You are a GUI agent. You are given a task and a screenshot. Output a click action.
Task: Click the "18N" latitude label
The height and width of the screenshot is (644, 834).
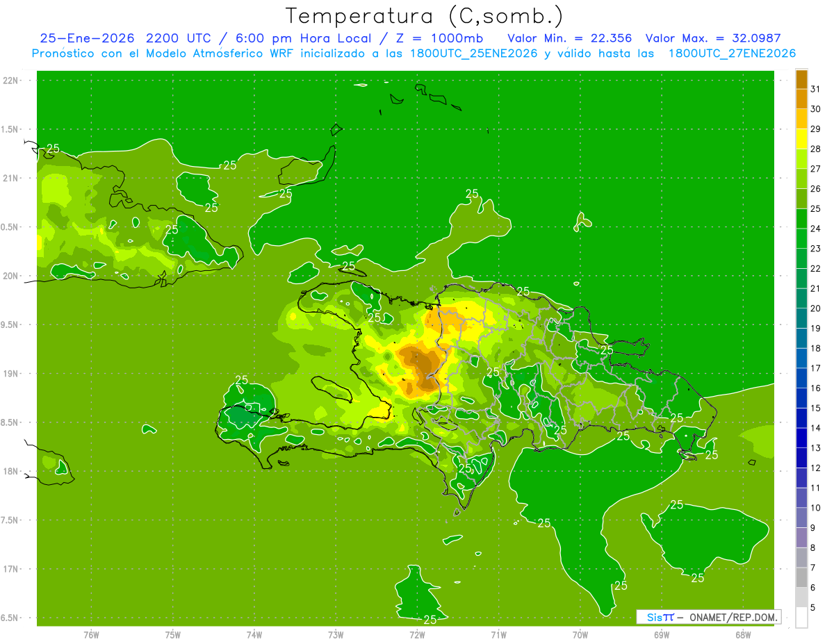click(12, 471)
